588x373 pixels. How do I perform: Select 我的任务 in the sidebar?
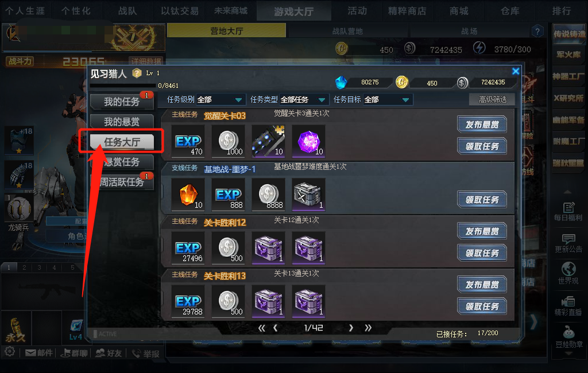coord(122,102)
